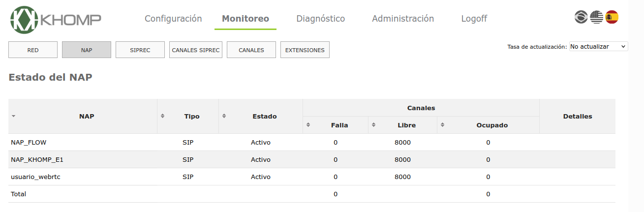Show the CANALES SIPREC view
644x212 pixels.
[195, 50]
